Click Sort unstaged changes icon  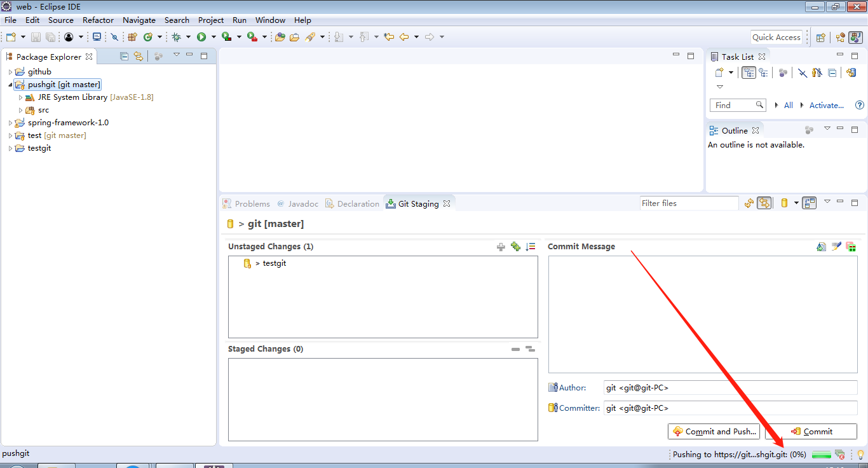tap(531, 247)
